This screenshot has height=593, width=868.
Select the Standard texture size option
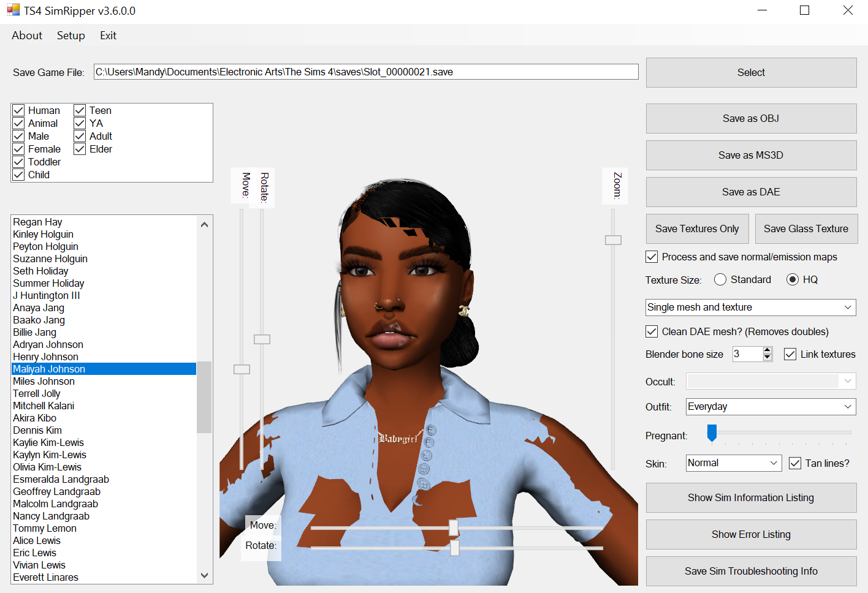(720, 279)
